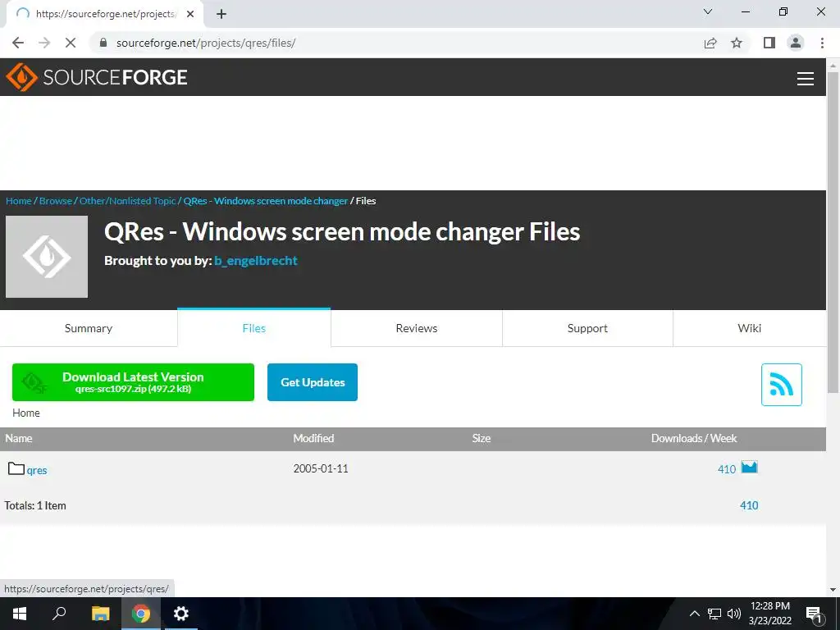The width and height of the screenshot is (840, 630).
Task: Toggle the Chrome side panel icon
Action: click(769, 43)
